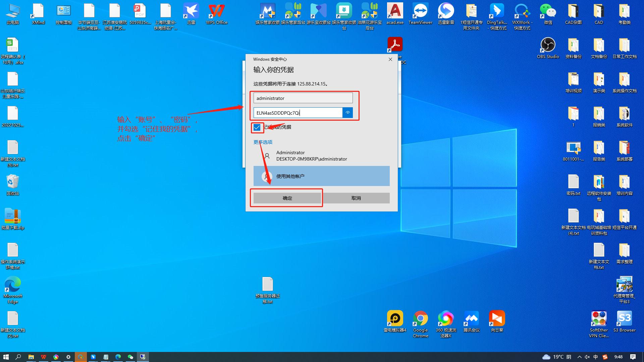Open 代理商管理_平台3 desktop icon

(625, 290)
